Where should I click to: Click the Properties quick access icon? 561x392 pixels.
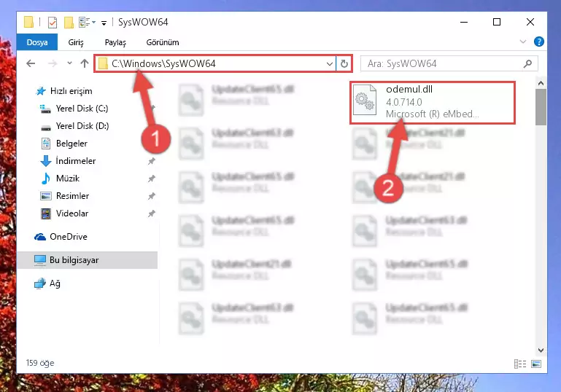tap(53, 22)
